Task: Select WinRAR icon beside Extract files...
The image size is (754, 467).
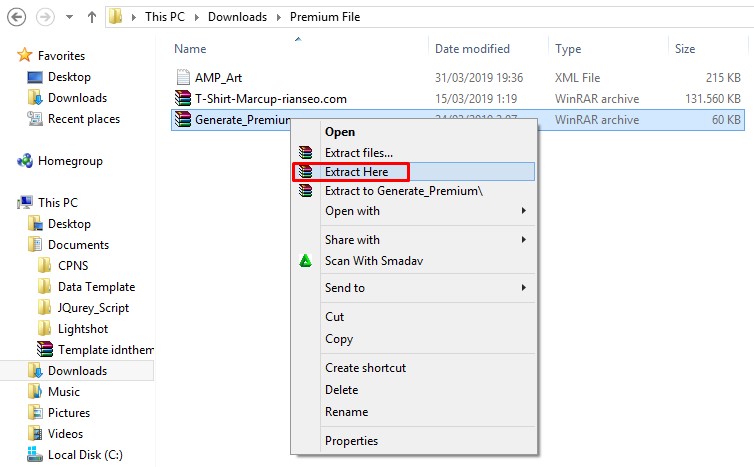Action: click(x=305, y=152)
